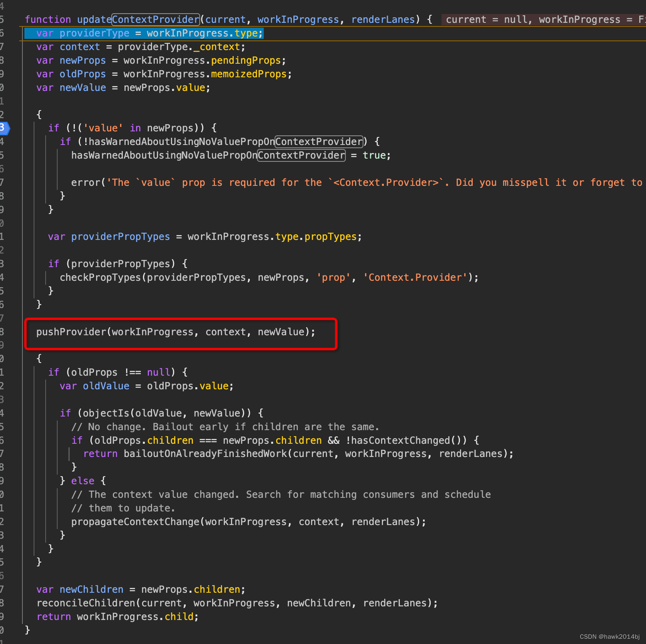Click renderLanes parameter in the function signature

383,20
